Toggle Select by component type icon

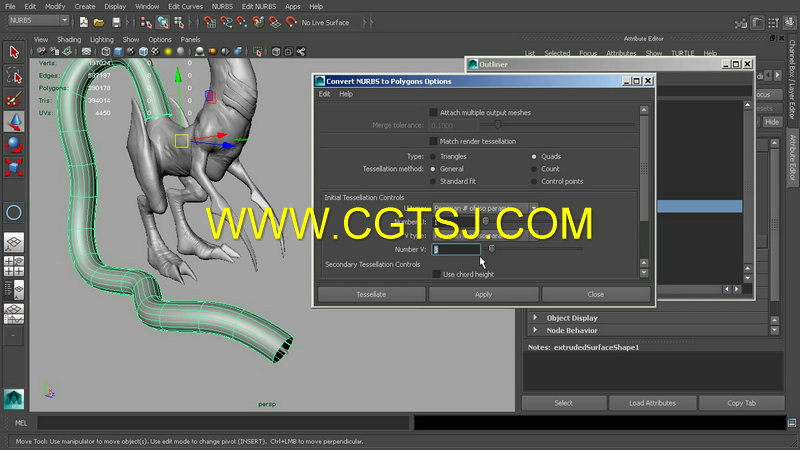click(x=179, y=22)
